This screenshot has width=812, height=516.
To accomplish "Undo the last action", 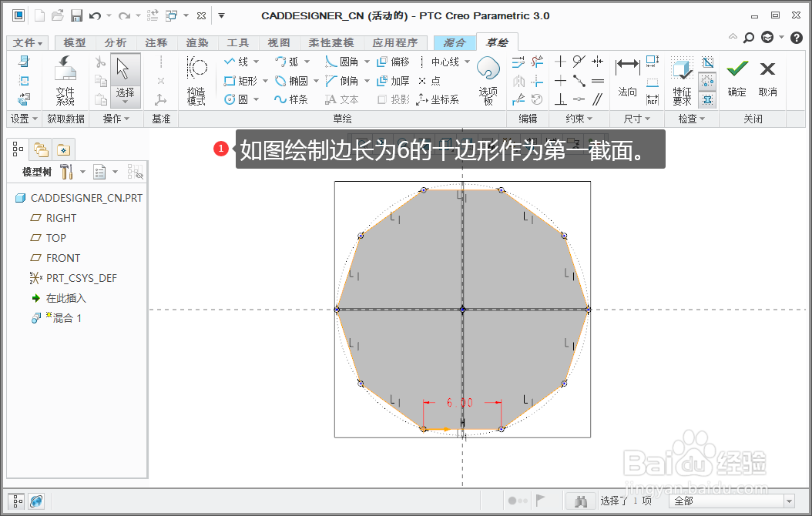I will 95,16.
